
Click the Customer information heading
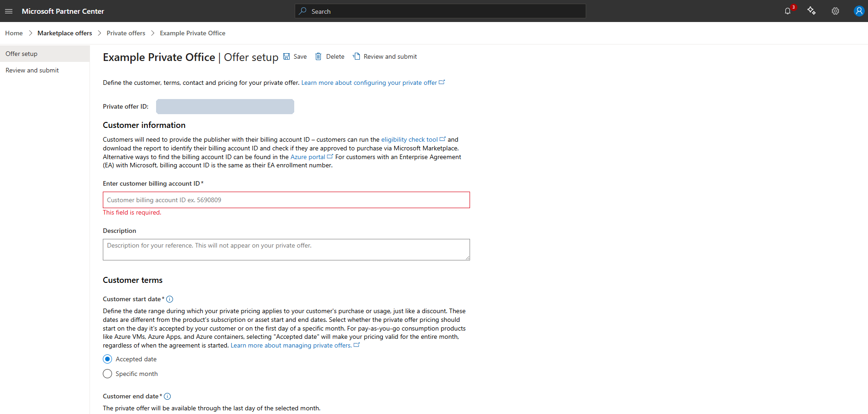(x=144, y=125)
